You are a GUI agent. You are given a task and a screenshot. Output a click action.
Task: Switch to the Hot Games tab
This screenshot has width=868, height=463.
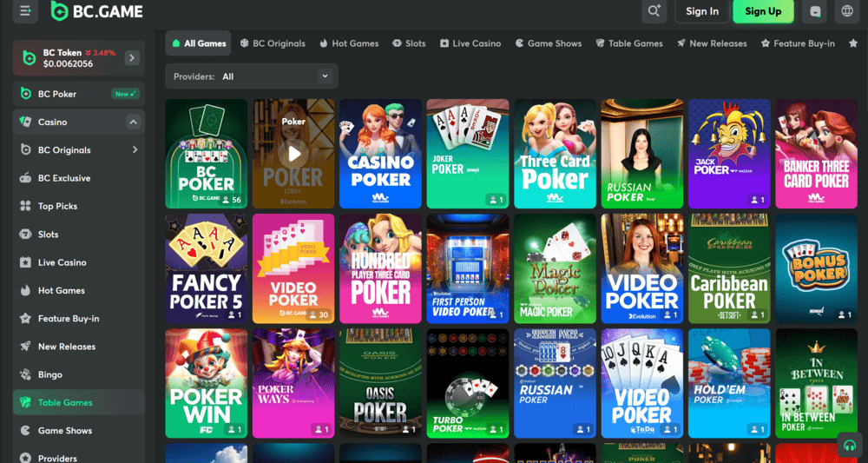(x=349, y=43)
